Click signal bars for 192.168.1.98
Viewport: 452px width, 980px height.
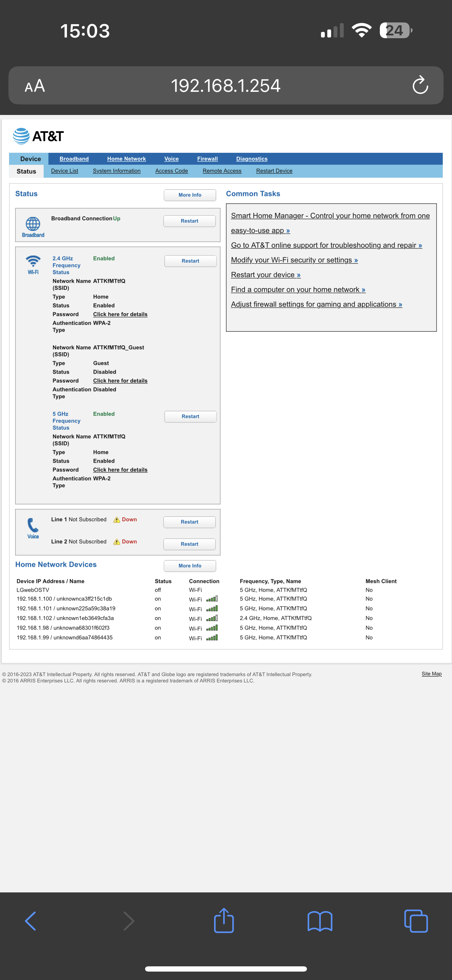coord(212,628)
